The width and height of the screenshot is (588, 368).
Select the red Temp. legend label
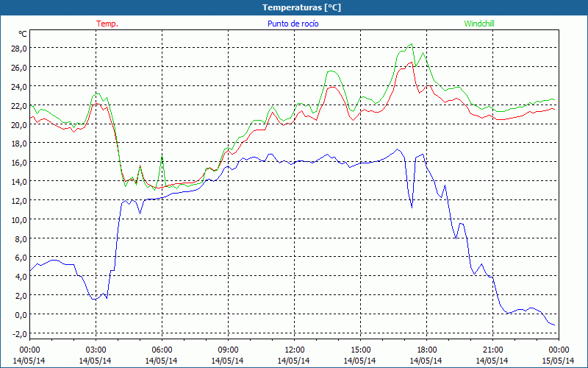pyautogui.click(x=107, y=24)
